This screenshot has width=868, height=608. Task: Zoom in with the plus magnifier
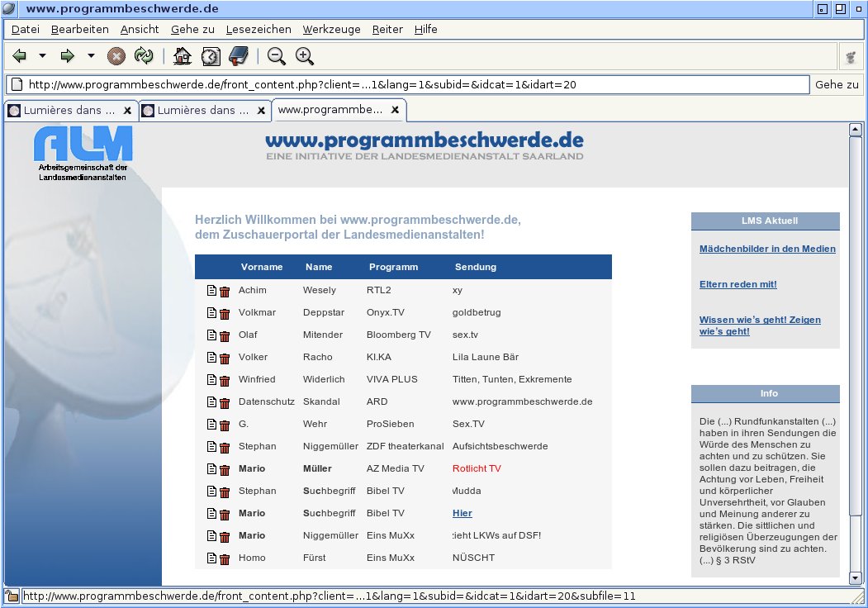[305, 56]
